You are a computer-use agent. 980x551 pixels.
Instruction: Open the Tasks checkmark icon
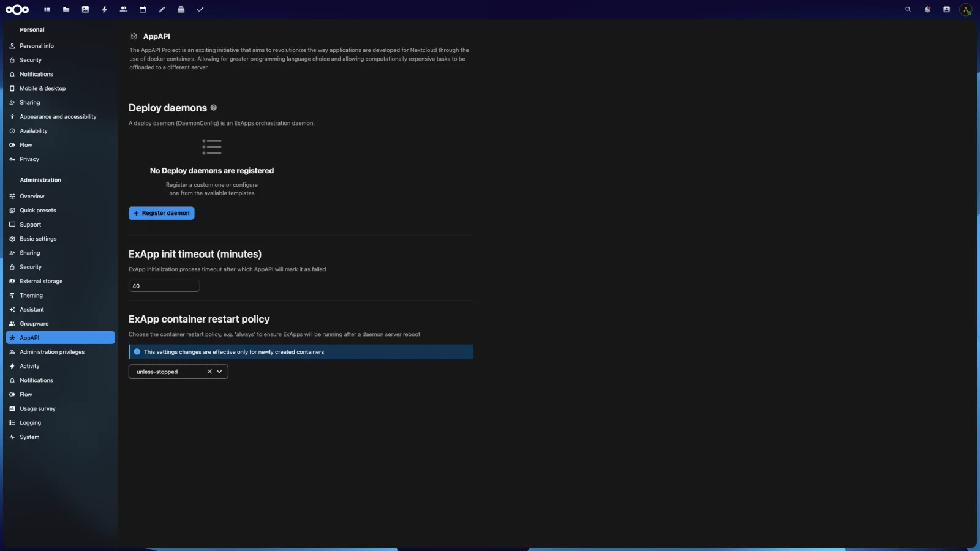pos(200,10)
